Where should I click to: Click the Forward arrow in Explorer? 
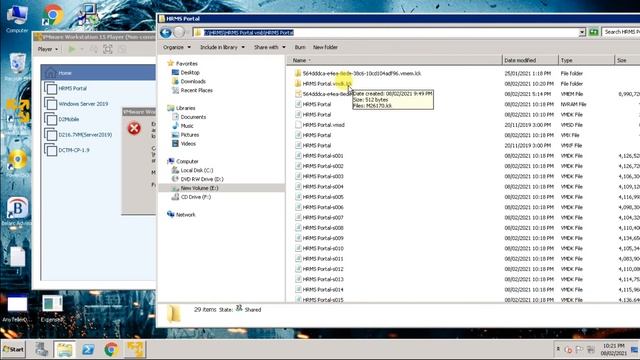tap(179, 32)
